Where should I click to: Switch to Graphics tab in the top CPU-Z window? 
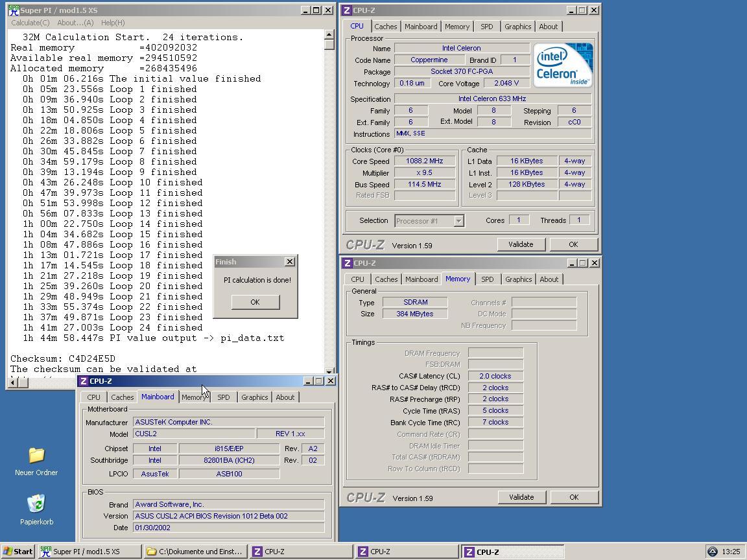(518, 27)
